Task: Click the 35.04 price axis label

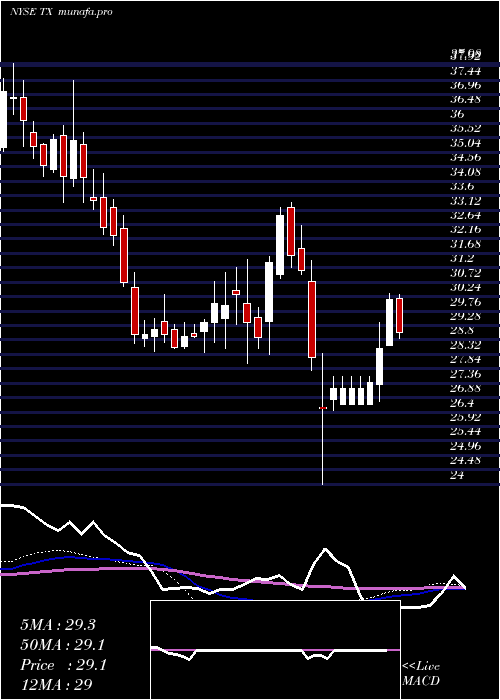Action: pyautogui.click(x=465, y=143)
